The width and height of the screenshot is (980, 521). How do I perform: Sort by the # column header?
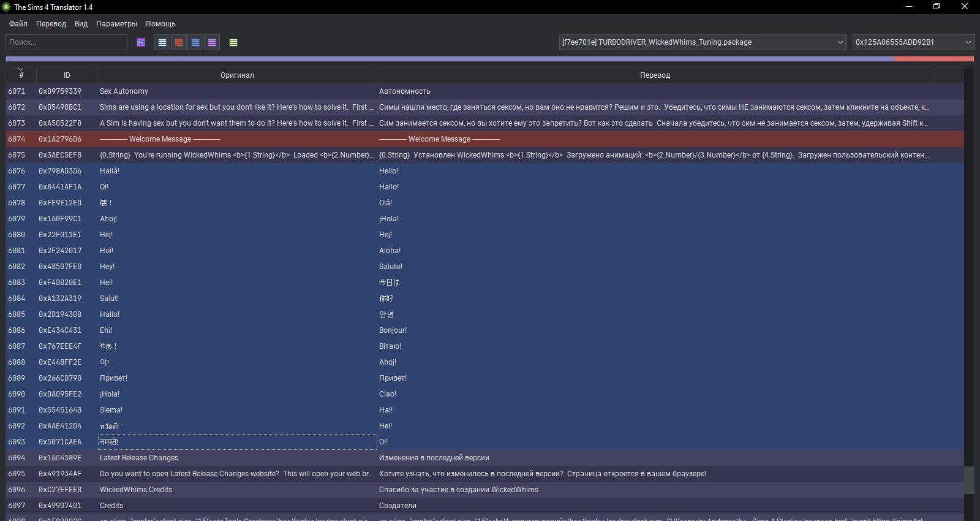tap(21, 75)
